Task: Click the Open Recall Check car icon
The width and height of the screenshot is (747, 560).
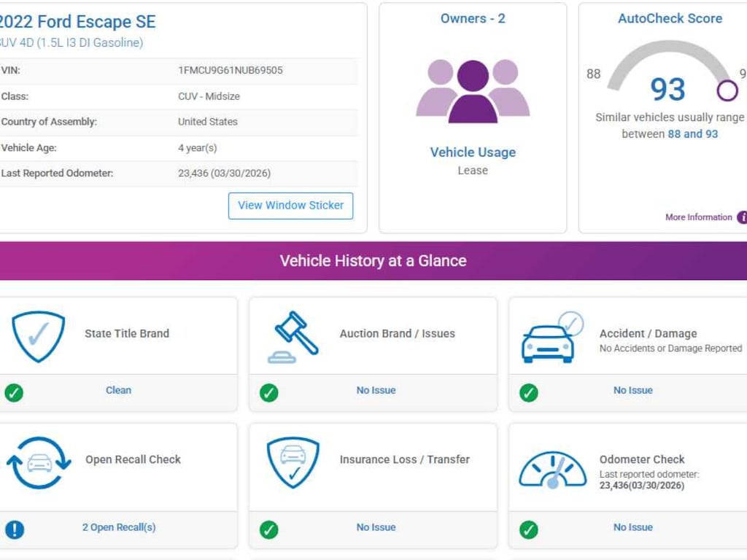Action: click(39, 462)
